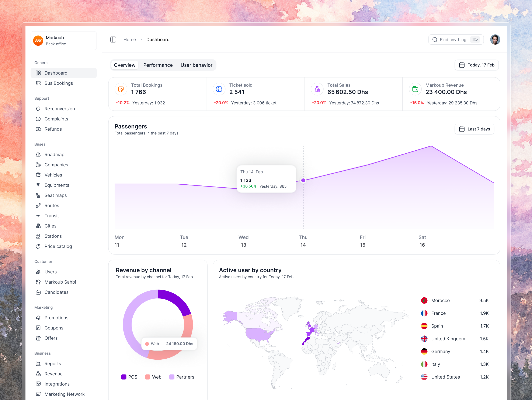Click the Thu 14 data point on chart
Viewport: 532px width, 400px height.
(303, 180)
